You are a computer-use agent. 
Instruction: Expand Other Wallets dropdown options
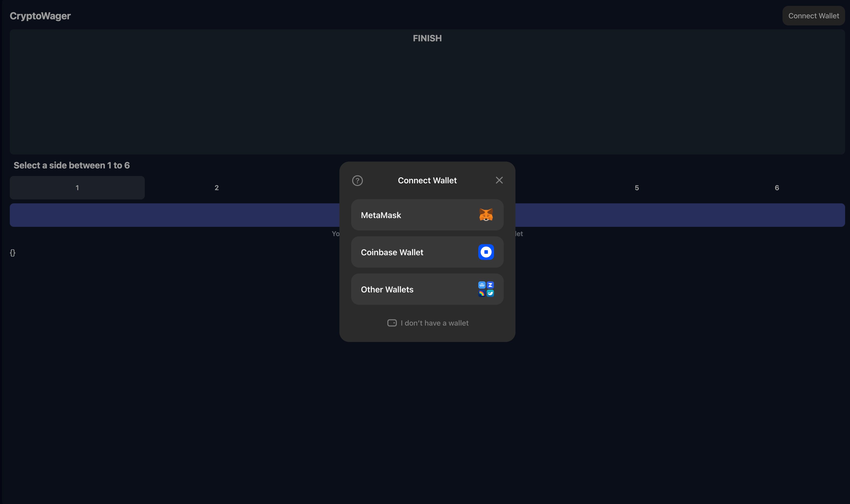[427, 289]
